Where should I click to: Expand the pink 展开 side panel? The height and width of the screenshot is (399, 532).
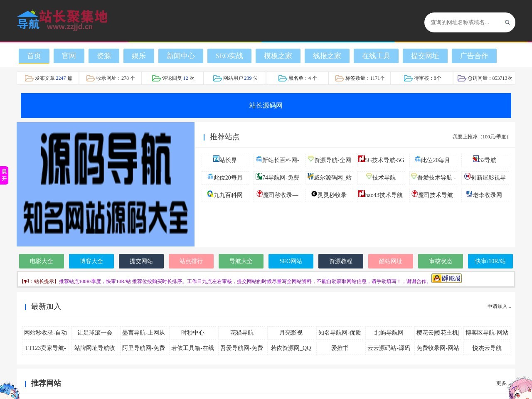click(x=4, y=175)
